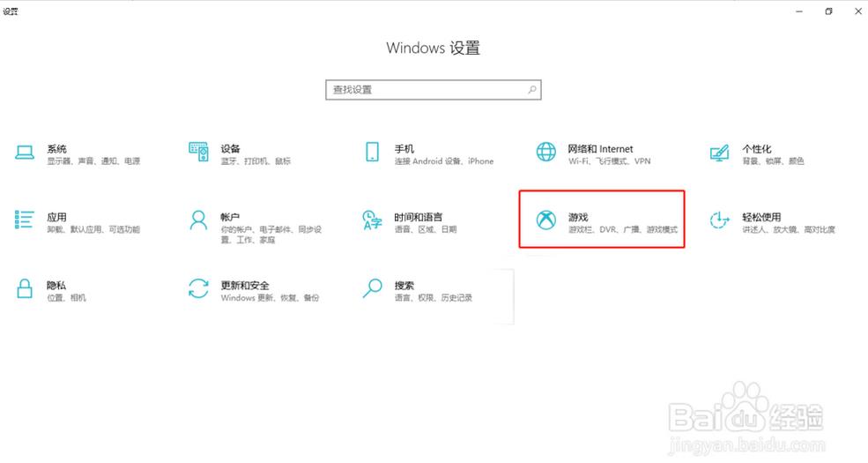
Task: Select the 手机 category title
Action: 404,148
